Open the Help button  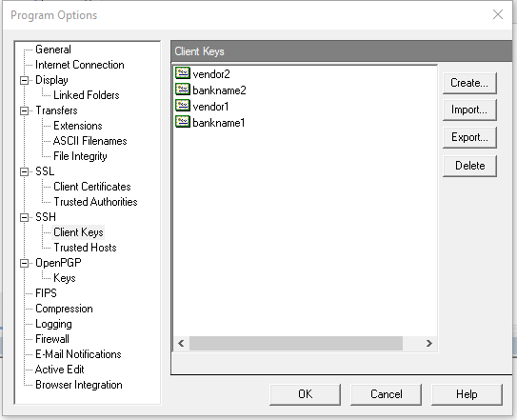coord(467,394)
